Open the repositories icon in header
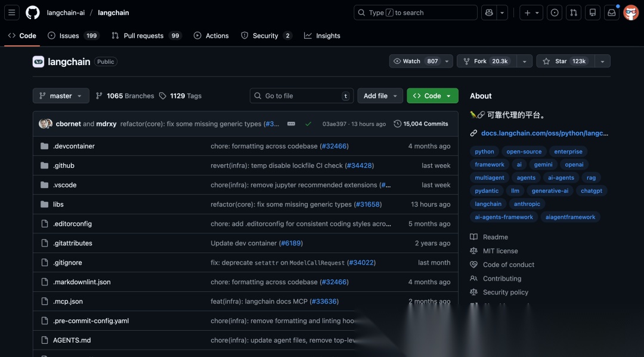Screen dimensions: 644x357 click(593, 13)
